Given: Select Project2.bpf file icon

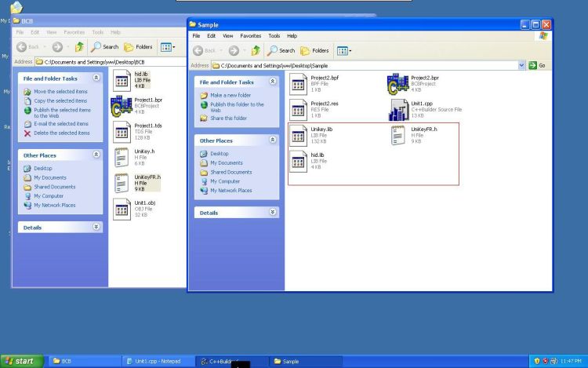Looking at the screenshot, I should pos(298,84).
